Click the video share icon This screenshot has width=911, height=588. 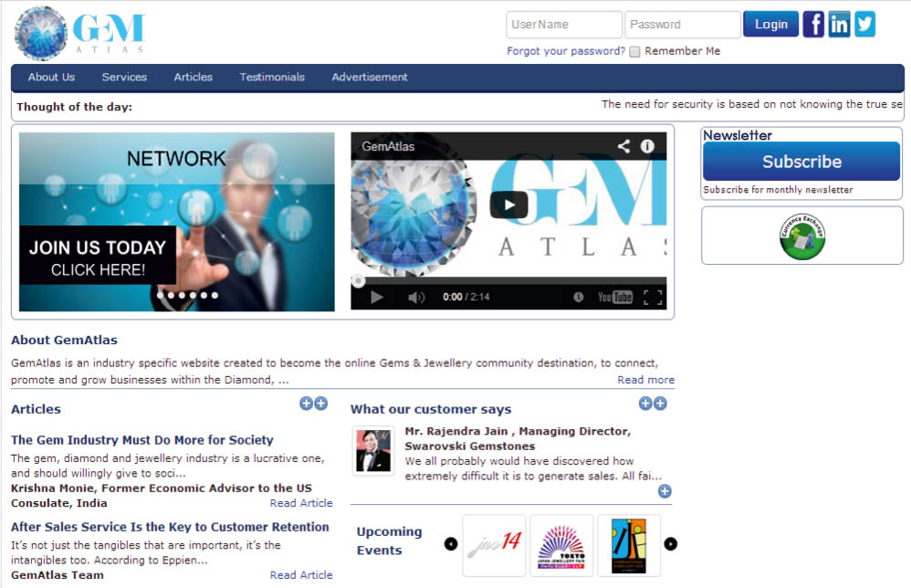pyautogui.click(x=623, y=146)
